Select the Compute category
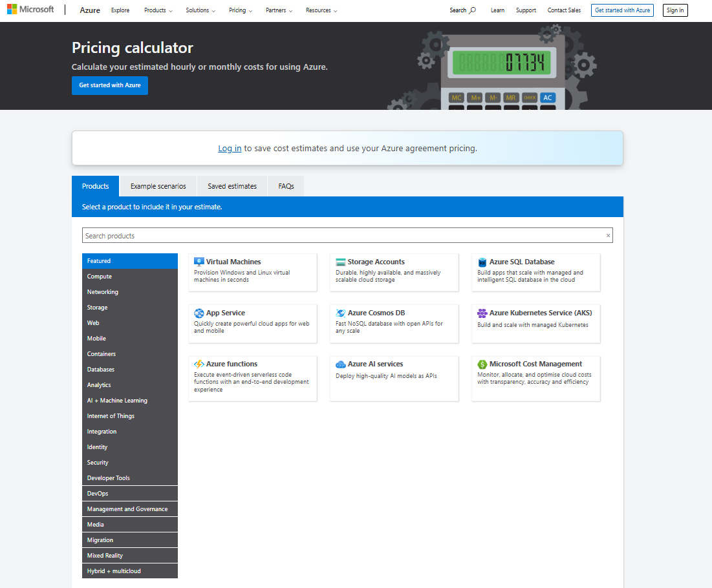Viewport: 712px width, 588px height. pos(130,277)
